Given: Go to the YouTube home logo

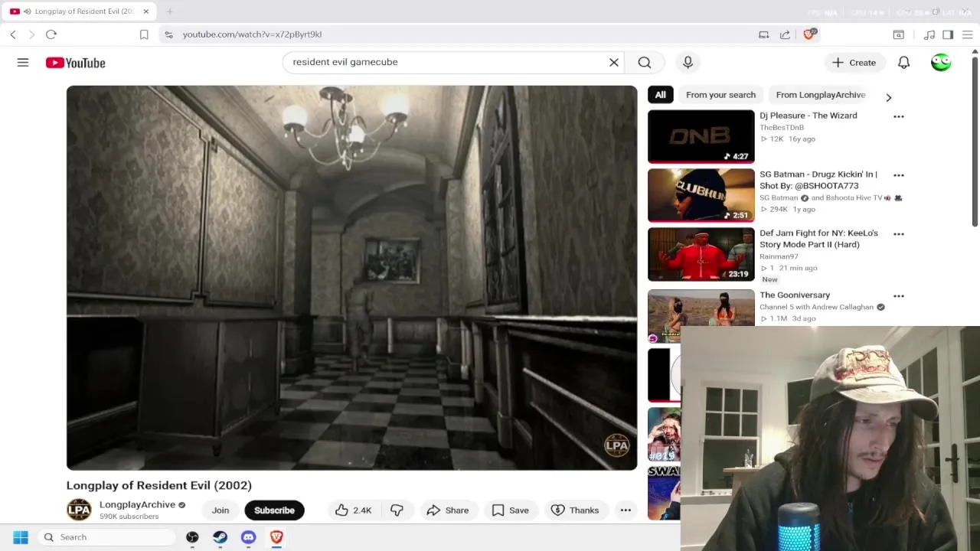Looking at the screenshot, I should [x=75, y=63].
